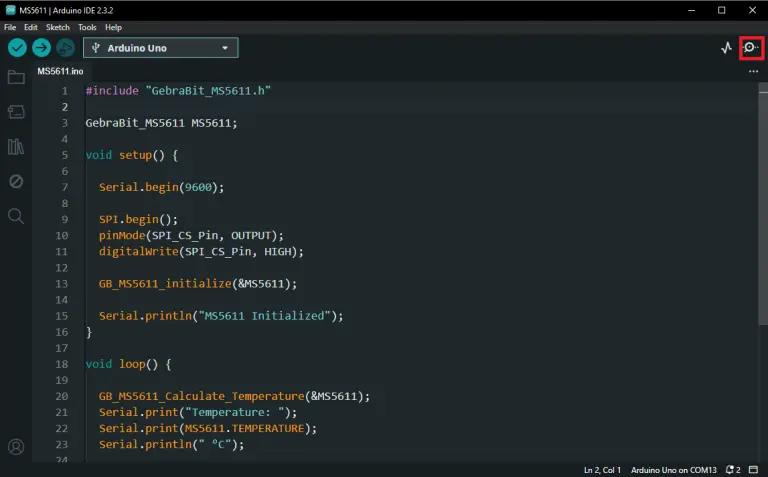The height and width of the screenshot is (477, 768).
Task: Click the Serial.println(" °C"); line
Action: (171, 445)
